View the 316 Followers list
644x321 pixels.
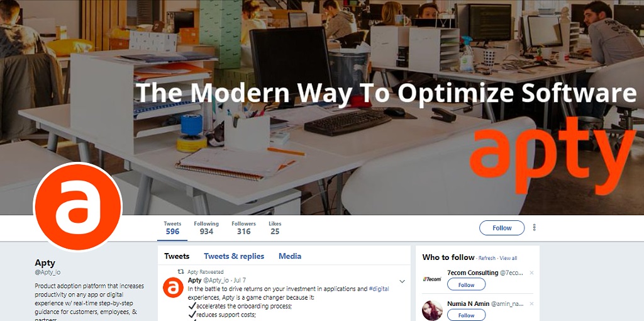(x=243, y=228)
